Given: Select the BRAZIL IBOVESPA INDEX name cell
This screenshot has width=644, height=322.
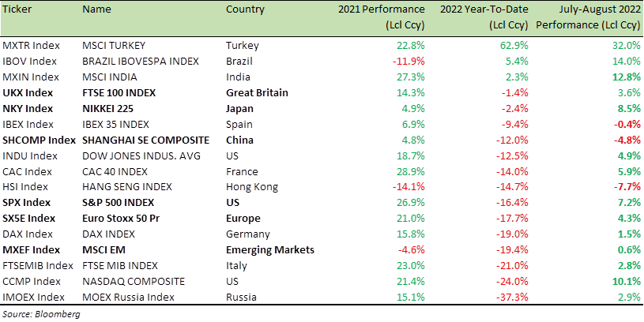Looking at the screenshot, I should 141,62.
